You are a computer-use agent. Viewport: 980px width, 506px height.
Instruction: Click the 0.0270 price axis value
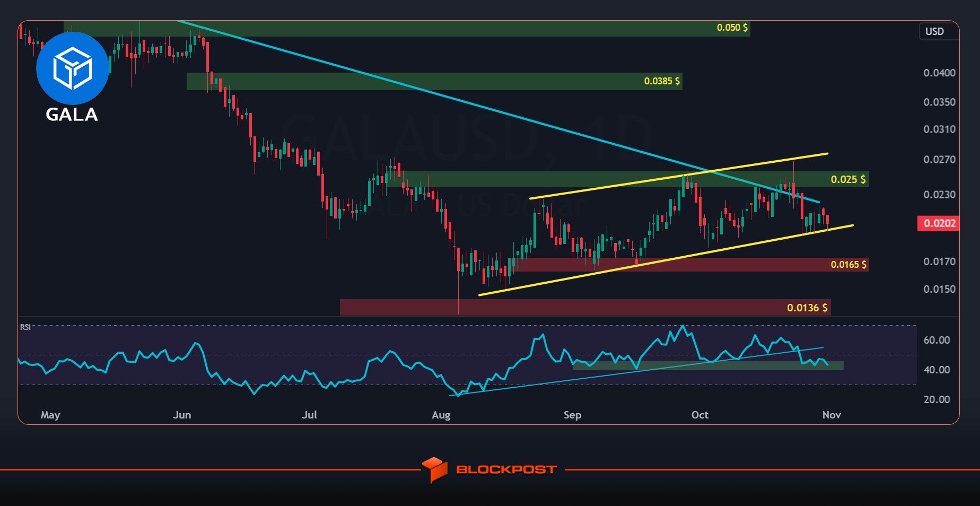click(940, 160)
